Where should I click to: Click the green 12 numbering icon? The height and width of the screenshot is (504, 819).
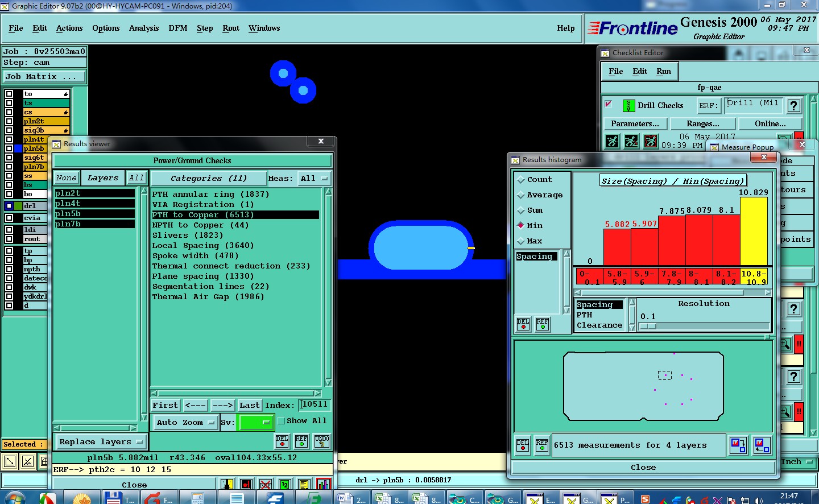point(285,484)
